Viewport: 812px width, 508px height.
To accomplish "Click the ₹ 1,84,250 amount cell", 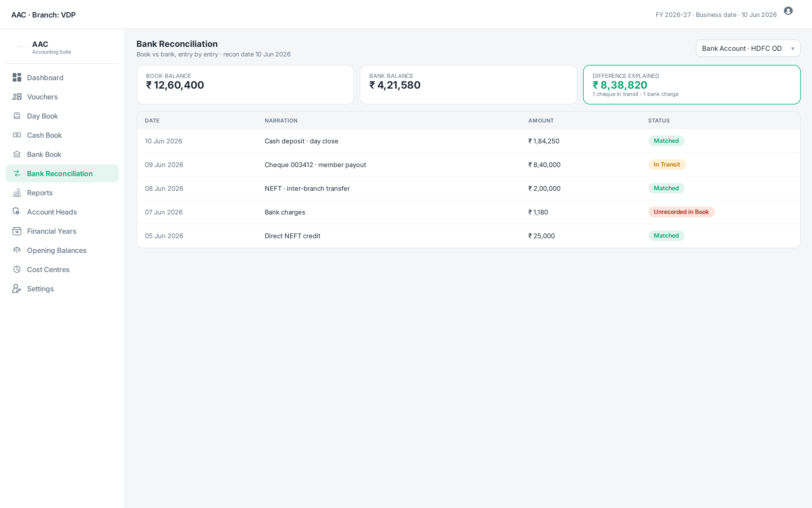I will coord(544,141).
